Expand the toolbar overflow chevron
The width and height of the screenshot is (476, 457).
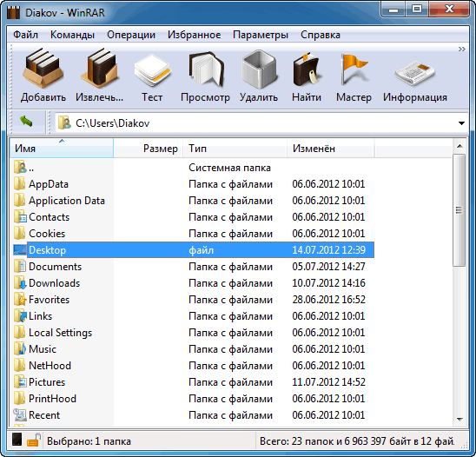tap(462, 49)
